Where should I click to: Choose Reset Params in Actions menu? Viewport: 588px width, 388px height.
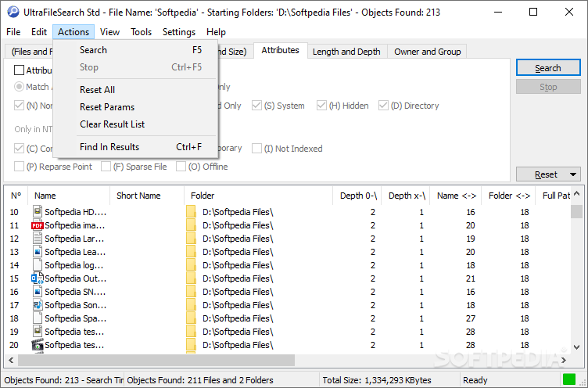point(135,107)
